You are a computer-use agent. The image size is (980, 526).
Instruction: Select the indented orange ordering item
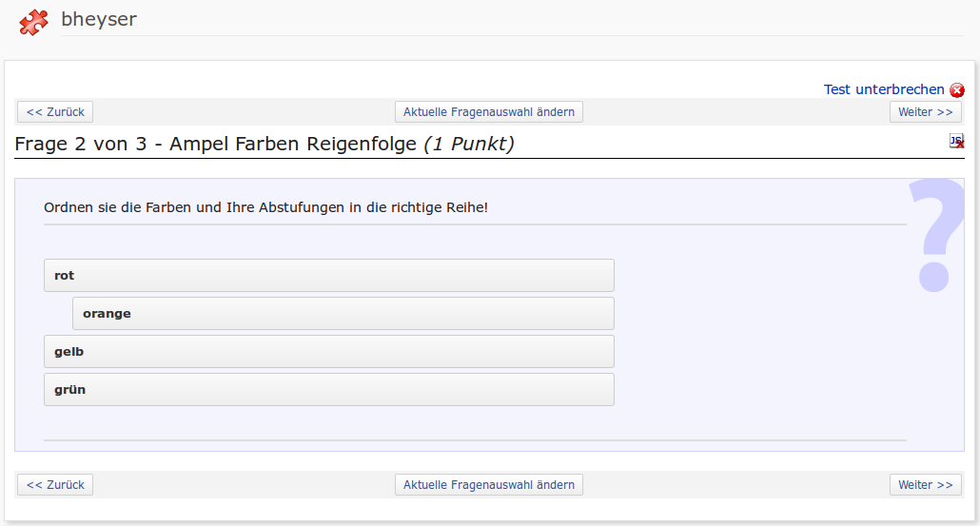coord(343,314)
